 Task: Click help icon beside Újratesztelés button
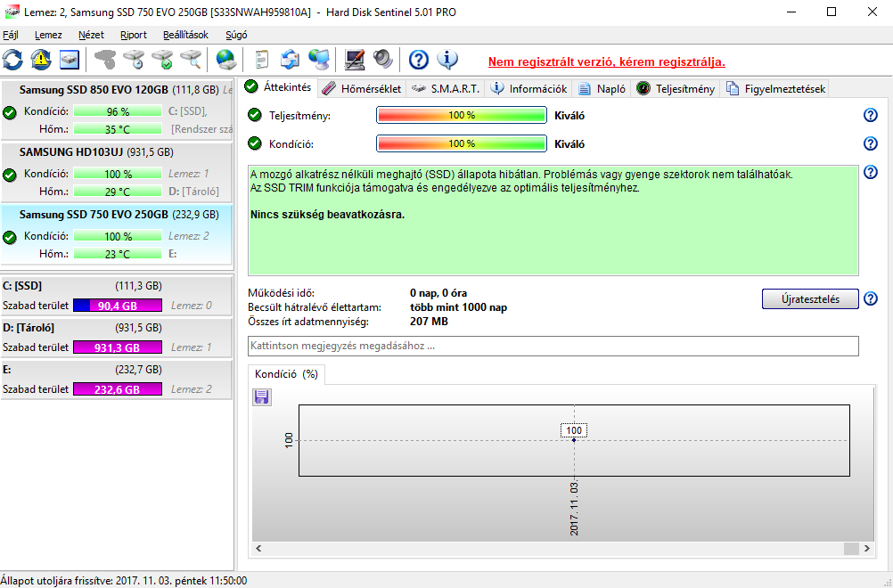pos(870,298)
